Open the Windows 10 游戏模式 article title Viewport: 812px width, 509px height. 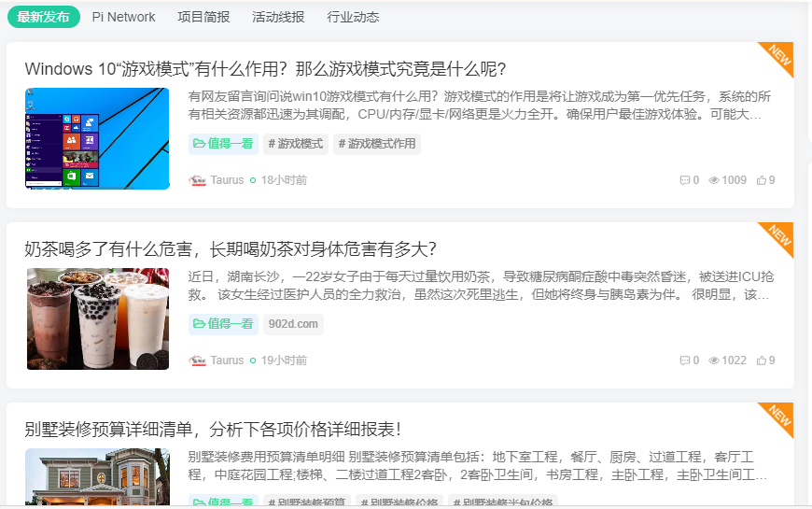point(265,69)
